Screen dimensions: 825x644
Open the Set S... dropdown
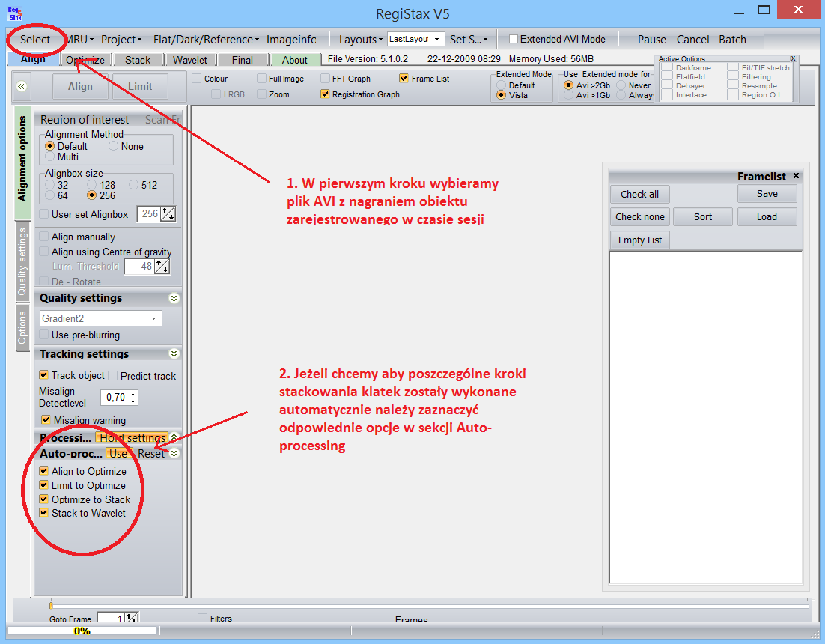[x=468, y=40]
